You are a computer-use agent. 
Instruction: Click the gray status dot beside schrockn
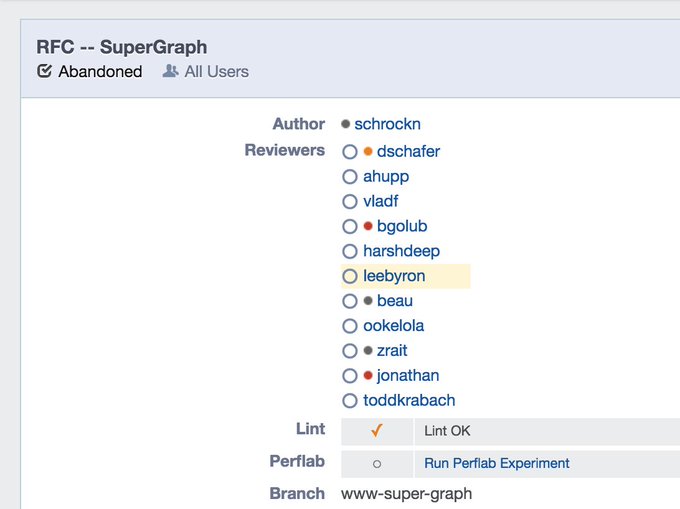pos(346,124)
